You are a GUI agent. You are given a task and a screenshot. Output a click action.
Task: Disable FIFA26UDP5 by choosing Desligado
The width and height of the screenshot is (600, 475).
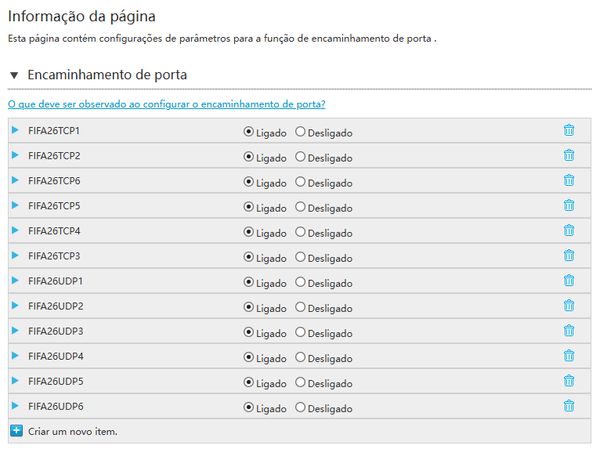point(301,382)
